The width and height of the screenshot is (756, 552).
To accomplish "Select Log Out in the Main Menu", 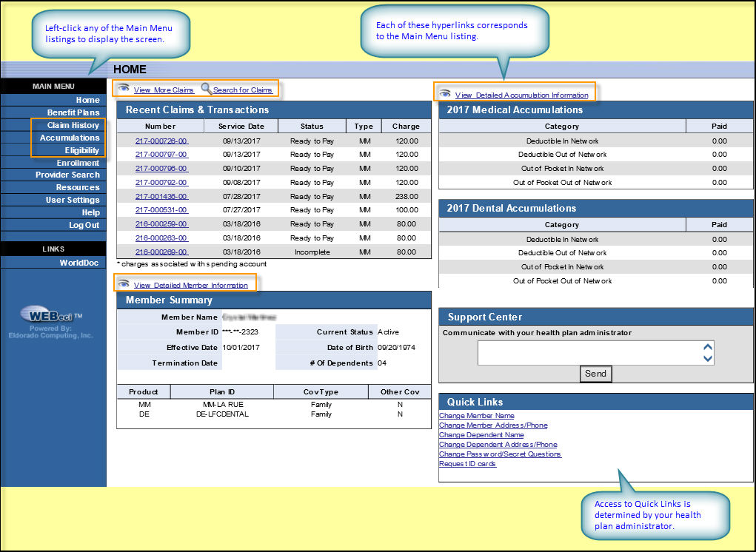I will [84, 225].
